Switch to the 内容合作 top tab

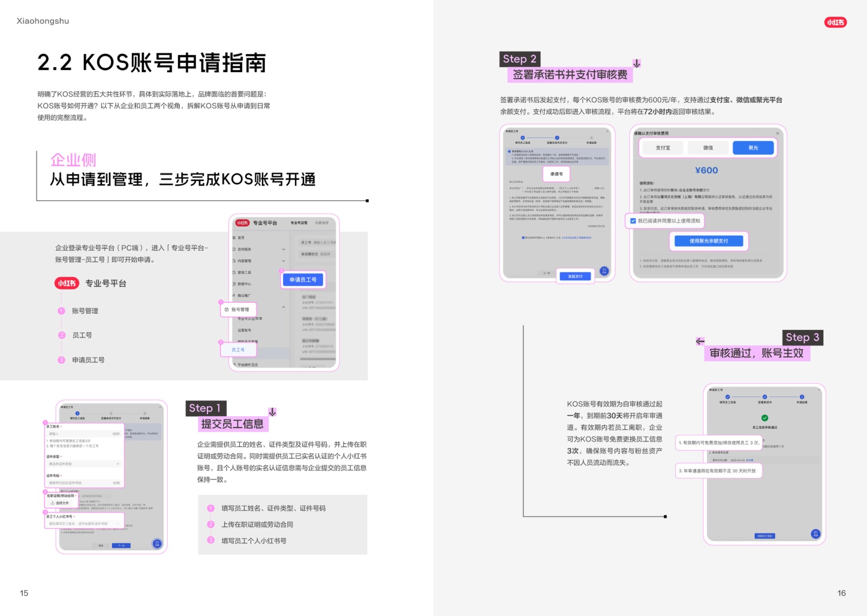(321, 222)
